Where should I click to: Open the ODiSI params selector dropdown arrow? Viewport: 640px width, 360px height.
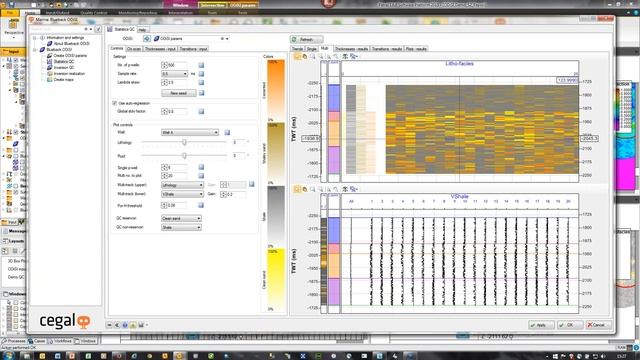click(x=227, y=39)
